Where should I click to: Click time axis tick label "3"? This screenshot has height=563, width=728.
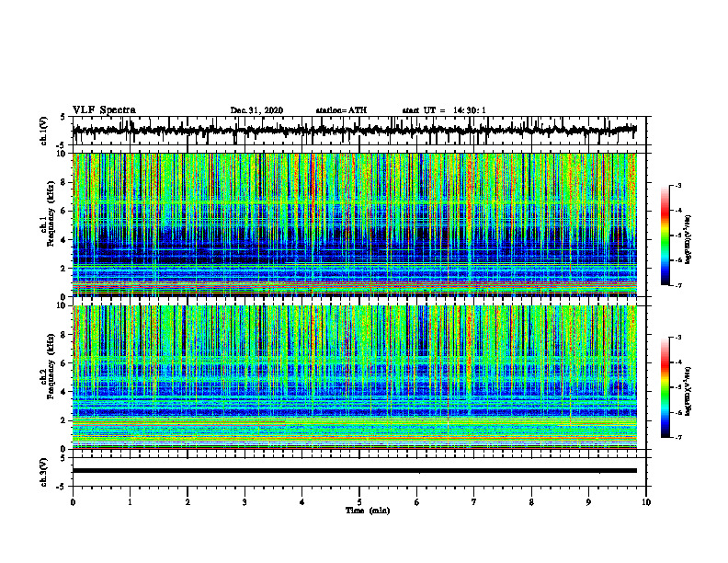(x=245, y=502)
